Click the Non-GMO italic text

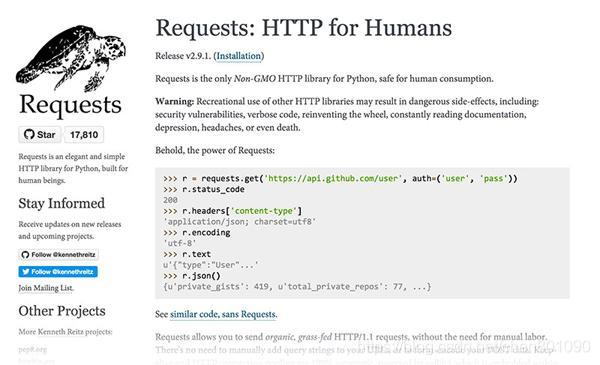click(x=254, y=79)
